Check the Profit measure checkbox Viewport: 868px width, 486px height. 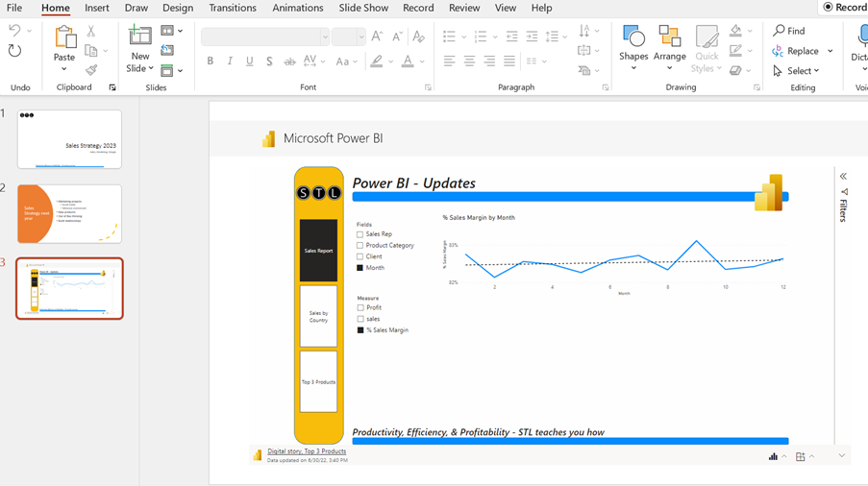(360, 308)
